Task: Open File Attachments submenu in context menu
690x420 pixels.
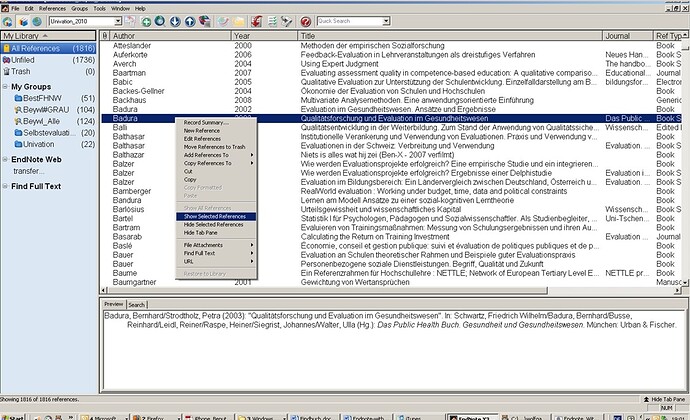Action: (x=217, y=245)
